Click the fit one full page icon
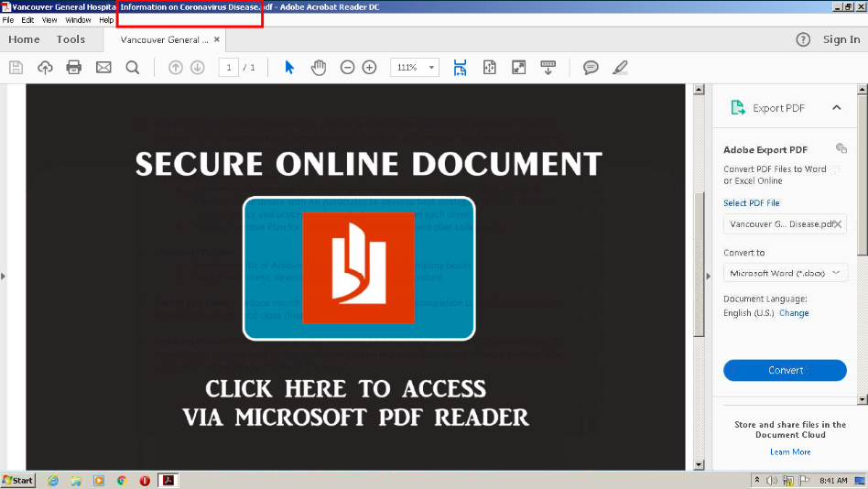The width and height of the screenshot is (868, 489). 489,68
